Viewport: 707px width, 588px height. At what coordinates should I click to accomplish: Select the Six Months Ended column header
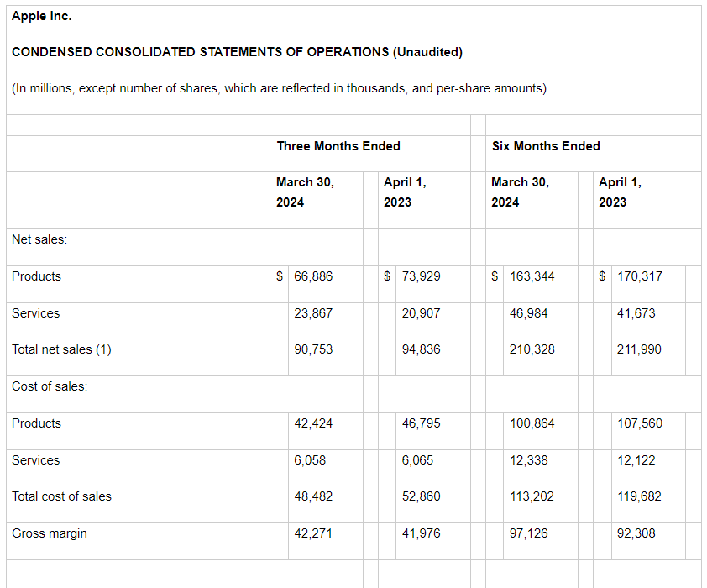tap(546, 146)
